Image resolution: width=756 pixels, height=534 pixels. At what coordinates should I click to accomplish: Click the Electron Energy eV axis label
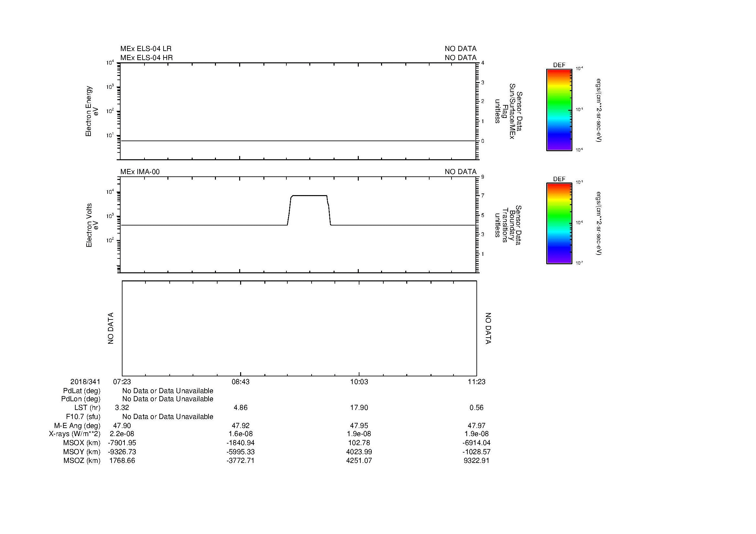click(x=92, y=111)
